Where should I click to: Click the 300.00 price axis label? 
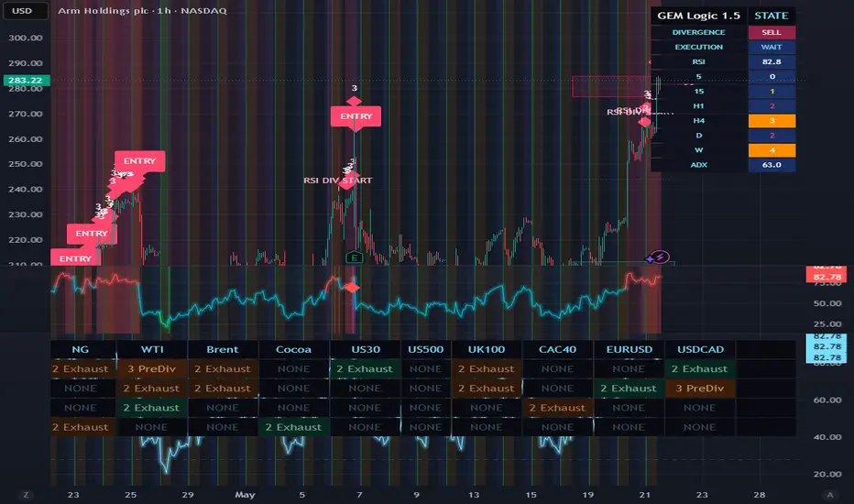25,38
